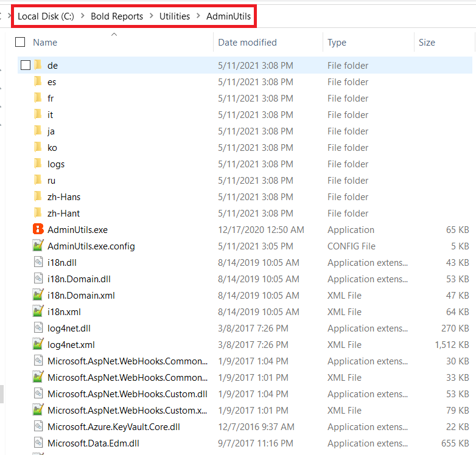Click the ja folder icon
This screenshot has width=476, height=455.
38,130
